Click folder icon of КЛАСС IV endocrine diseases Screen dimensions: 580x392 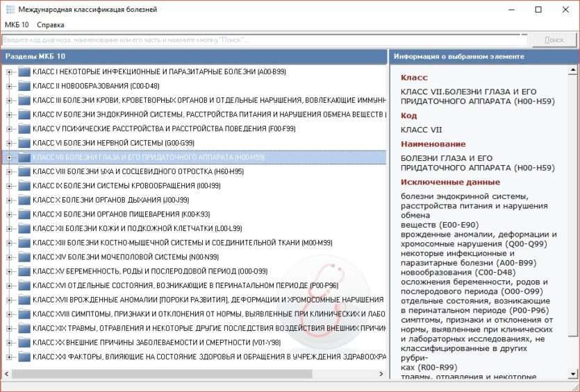(24, 114)
